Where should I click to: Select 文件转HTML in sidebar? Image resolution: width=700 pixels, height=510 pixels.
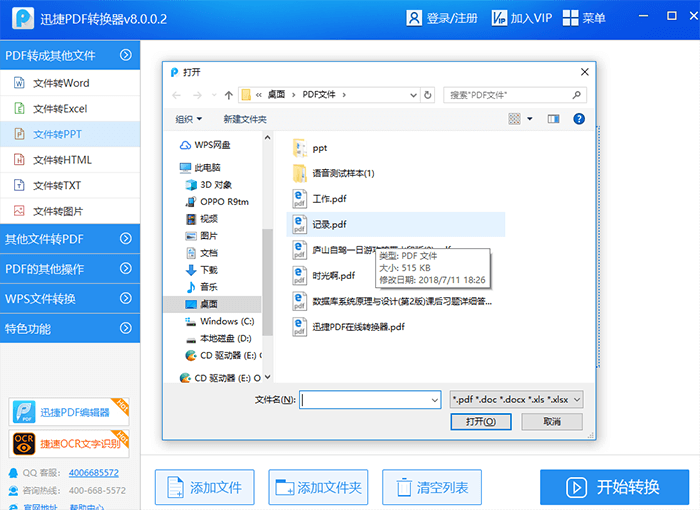70,159
